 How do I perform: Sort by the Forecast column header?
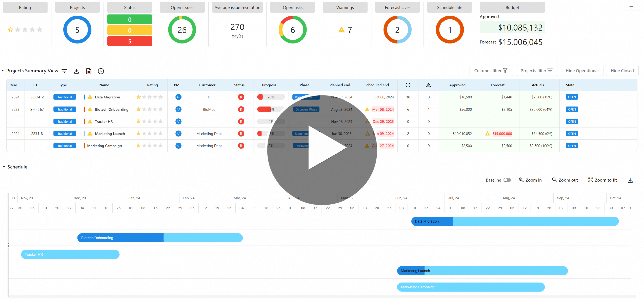497,85
